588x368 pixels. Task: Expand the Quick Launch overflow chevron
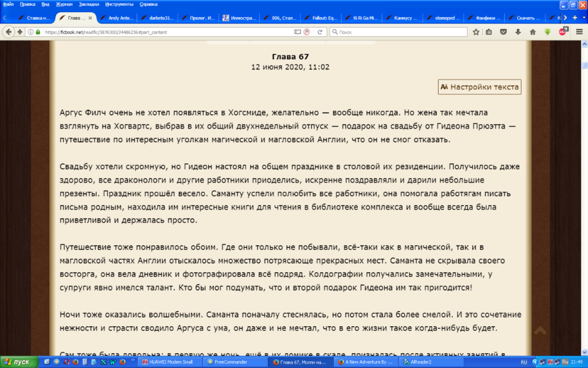point(133,360)
